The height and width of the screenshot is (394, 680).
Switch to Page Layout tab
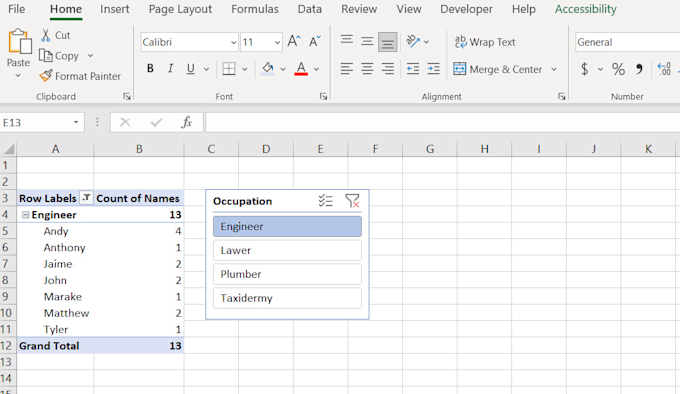(x=180, y=9)
